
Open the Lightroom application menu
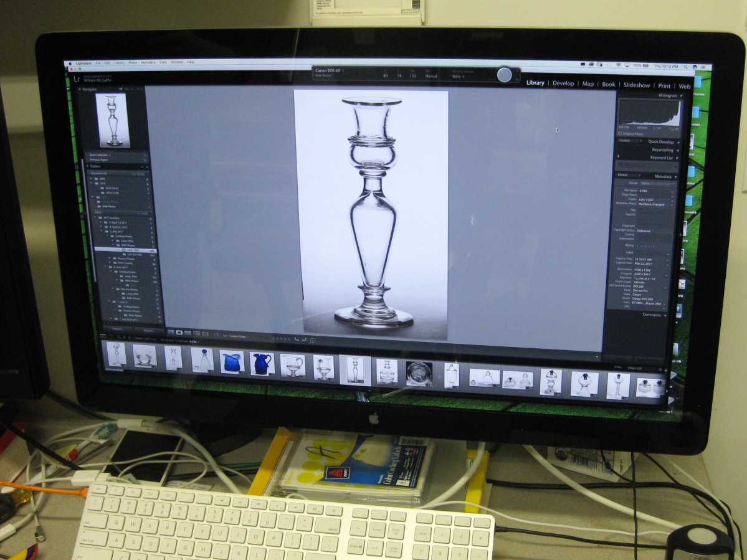pyautogui.click(x=84, y=64)
